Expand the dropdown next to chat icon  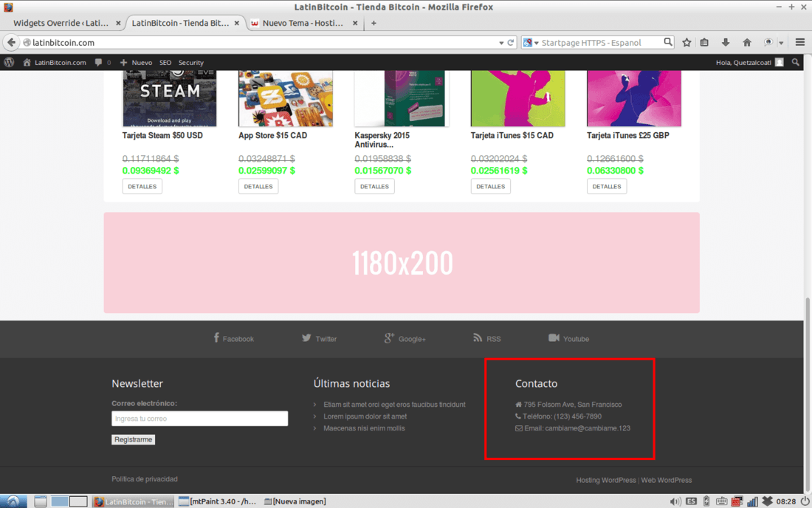[x=781, y=43]
